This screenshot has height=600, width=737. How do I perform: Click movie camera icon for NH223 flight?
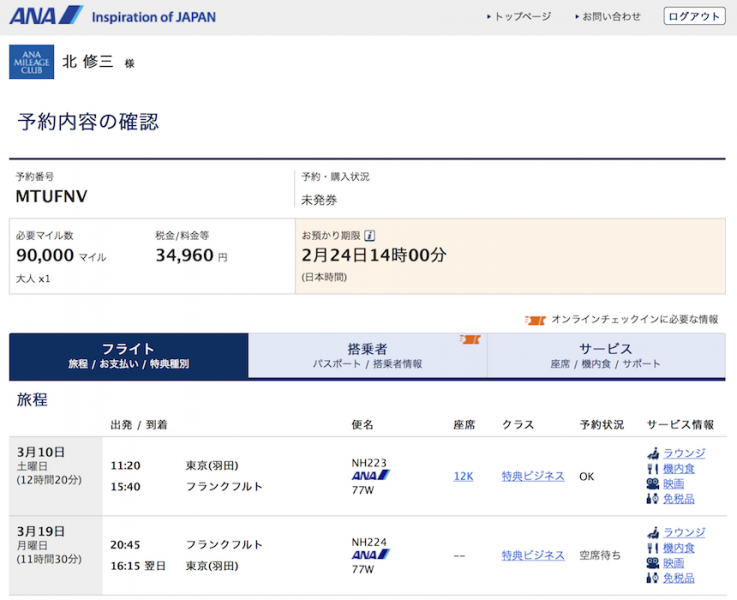pos(653,483)
